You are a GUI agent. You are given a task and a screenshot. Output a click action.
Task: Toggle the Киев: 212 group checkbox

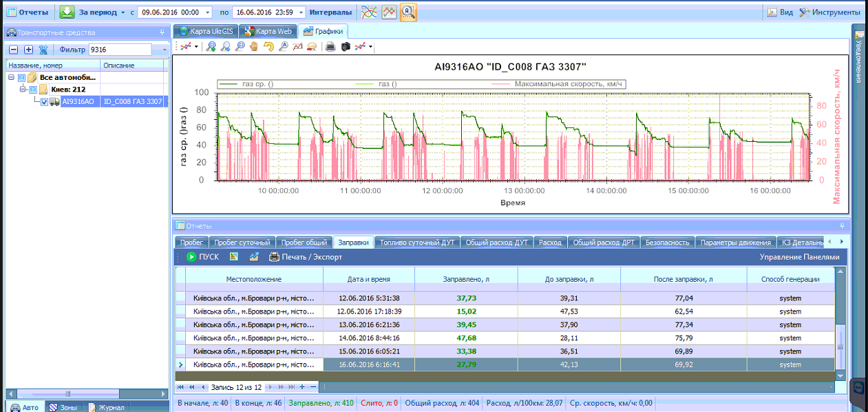pyautogui.click(x=32, y=90)
